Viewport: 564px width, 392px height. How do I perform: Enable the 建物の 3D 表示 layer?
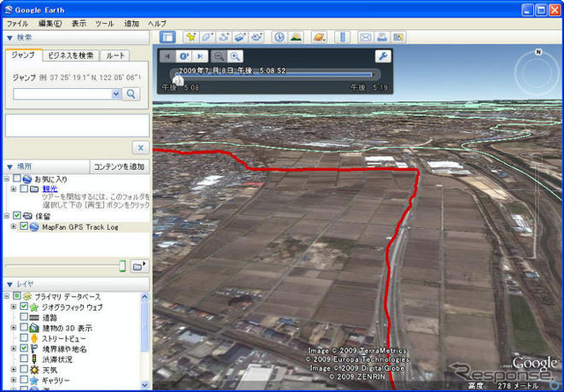point(24,328)
